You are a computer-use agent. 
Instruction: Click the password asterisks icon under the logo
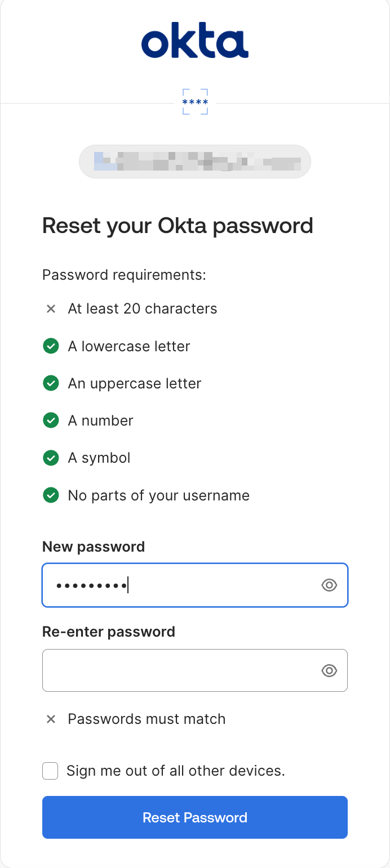coord(195,102)
